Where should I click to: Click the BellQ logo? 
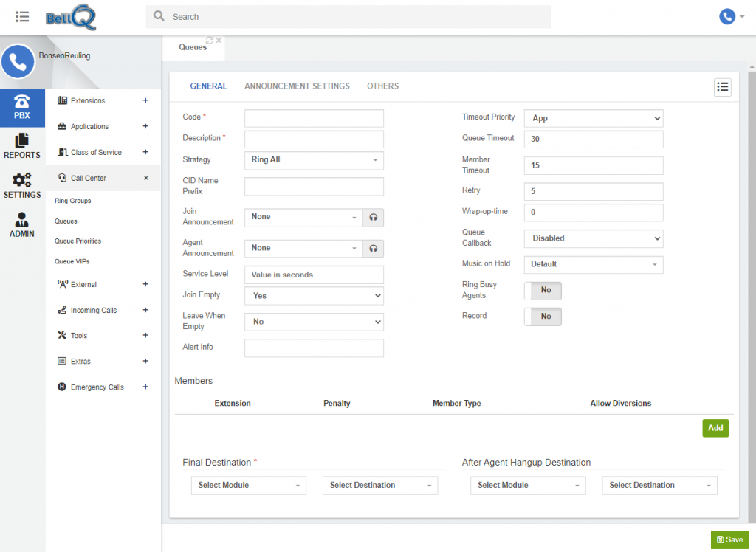(x=71, y=18)
